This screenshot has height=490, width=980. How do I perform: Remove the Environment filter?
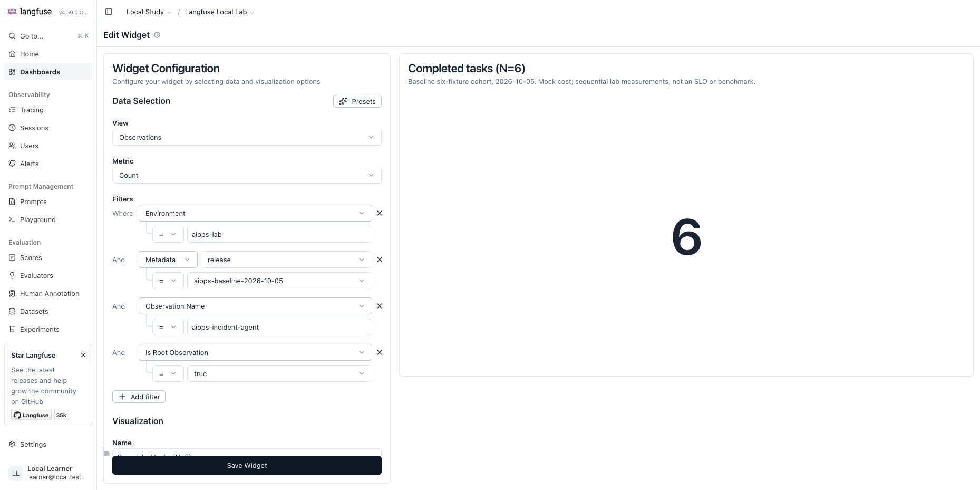click(380, 213)
